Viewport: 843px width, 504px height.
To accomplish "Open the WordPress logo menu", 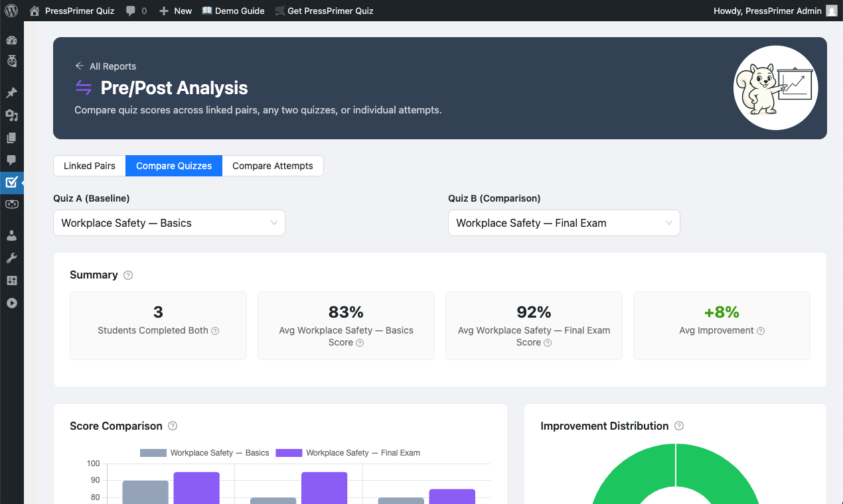I will (x=11, y=11).
